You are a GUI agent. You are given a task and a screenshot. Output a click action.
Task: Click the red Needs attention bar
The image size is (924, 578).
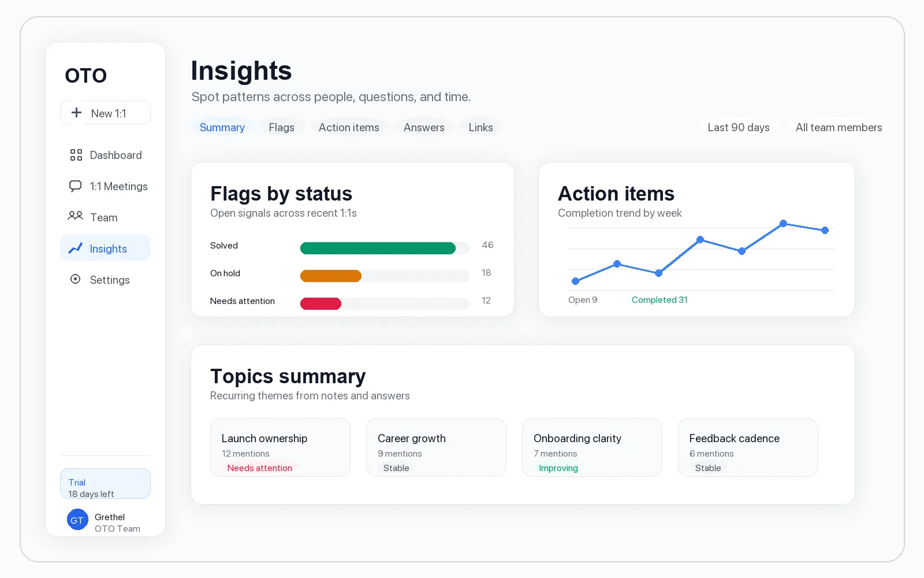(321, 304)
